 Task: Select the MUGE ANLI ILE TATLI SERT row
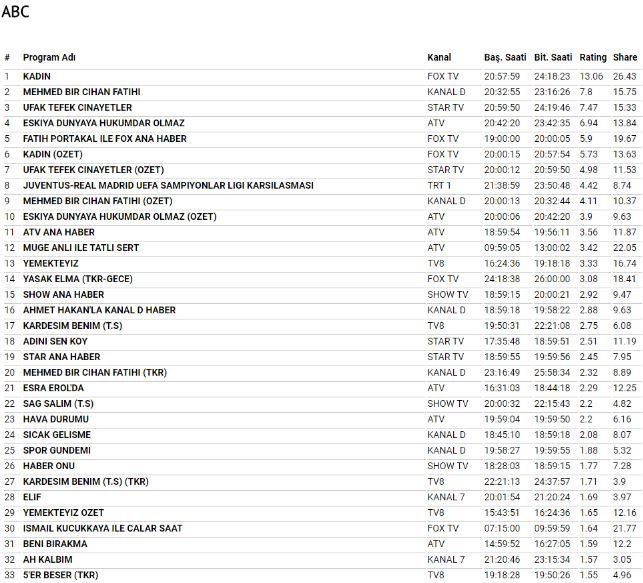click(81, 247)
